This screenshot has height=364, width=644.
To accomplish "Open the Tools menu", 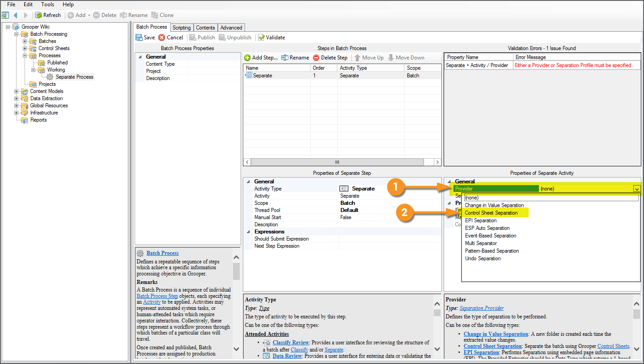I will (x=47, y=4).
